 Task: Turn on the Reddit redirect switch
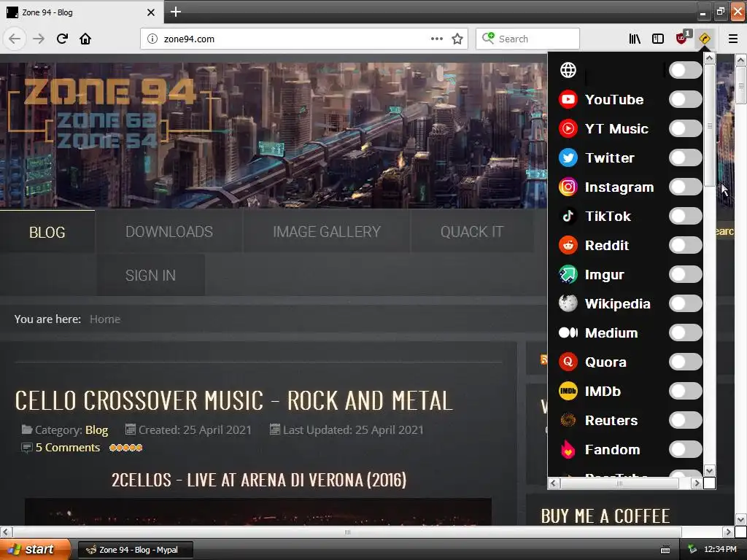pyautogui.click(x=685, y=245)
